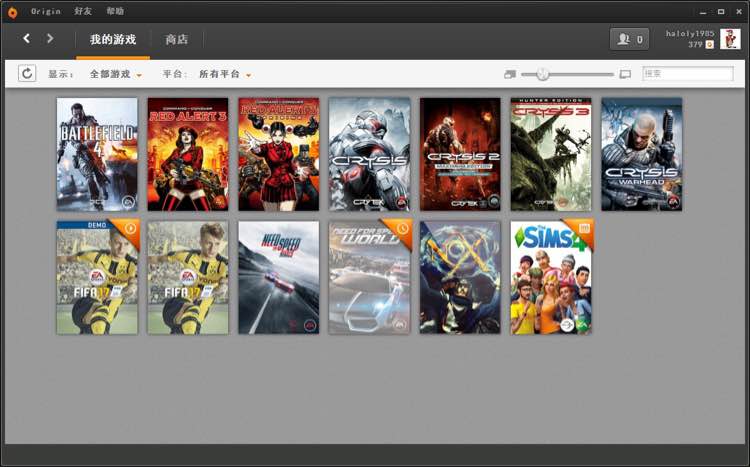The width and height of the screenshot is (750, 467).
Task: Open the 我的游戏 tab
Action: point(113,39)
